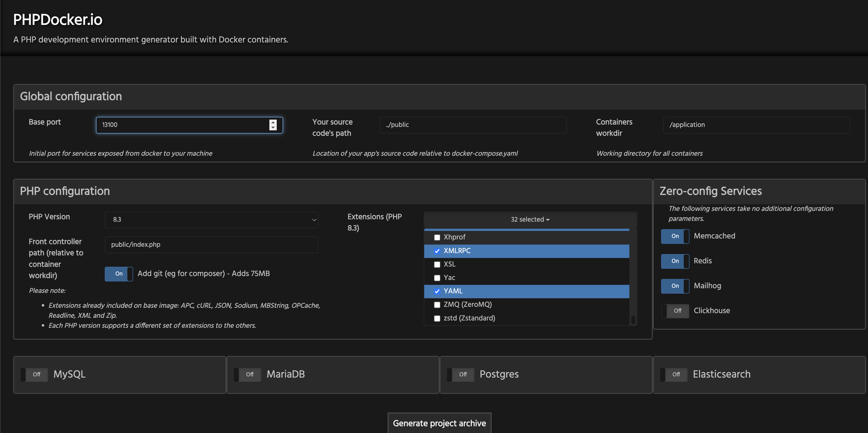Click the Front controller path input field
This screenshot has width=868, height=433.
[211, 245]
